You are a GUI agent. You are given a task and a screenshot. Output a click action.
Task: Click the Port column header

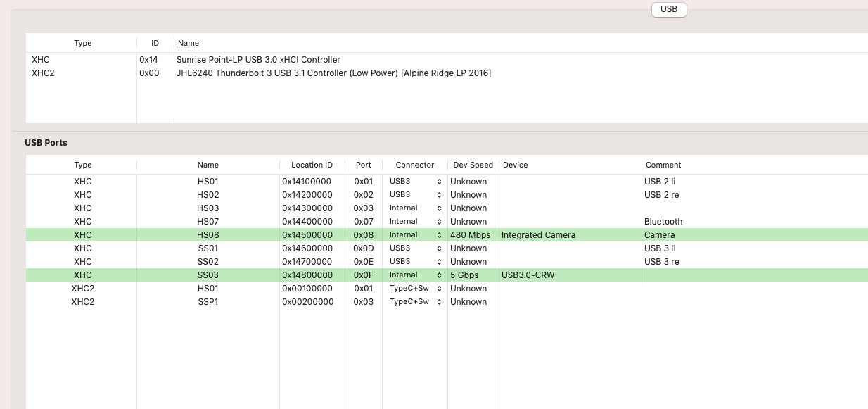pyautogui.click(x=364, y=165)
